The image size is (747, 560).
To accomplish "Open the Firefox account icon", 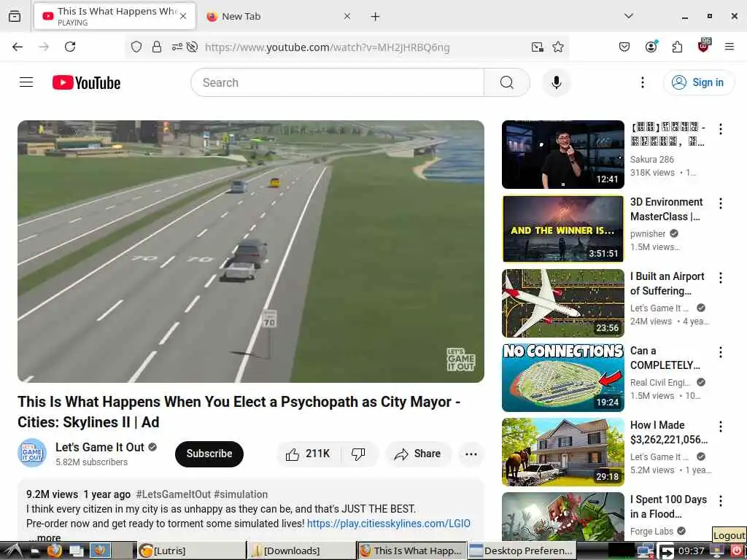I will pos(651,46).
